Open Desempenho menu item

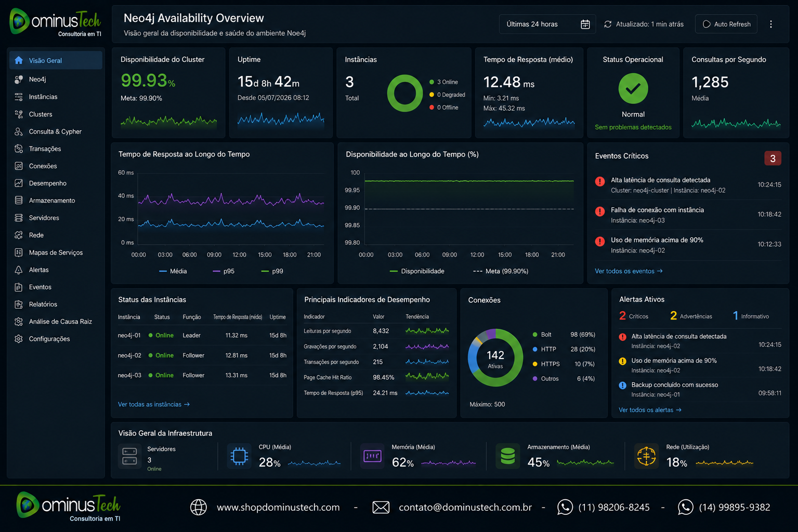pyautogui.click(x=56, y=183)
